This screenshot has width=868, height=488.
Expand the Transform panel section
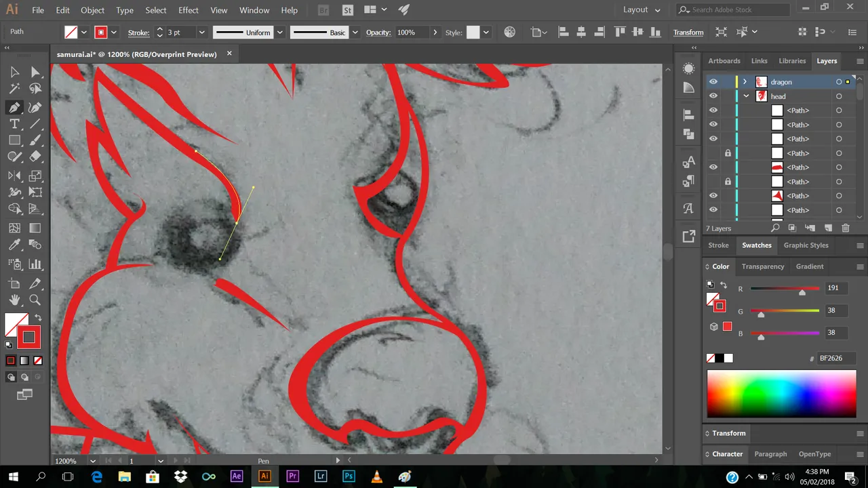click(x=729, y=433)
